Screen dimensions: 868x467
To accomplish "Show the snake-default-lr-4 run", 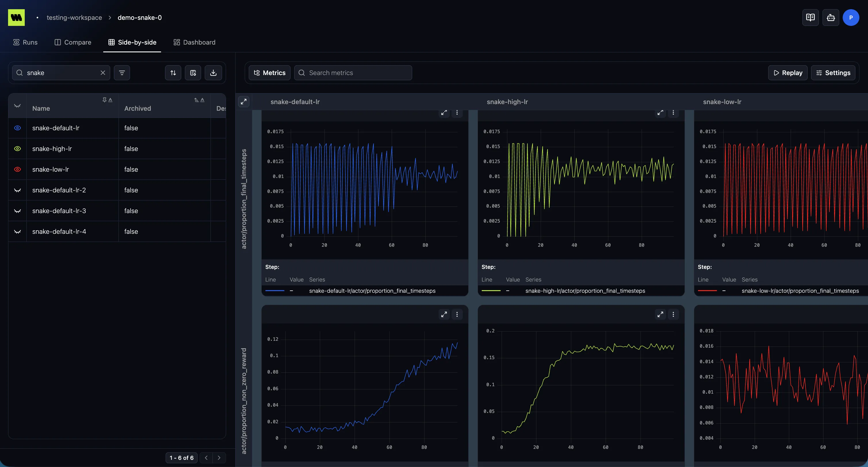I will click(x=18, y=231).
